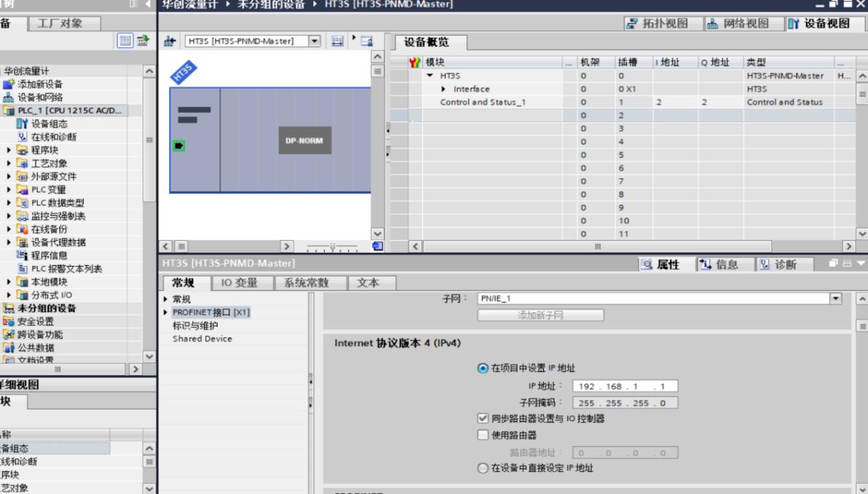This screenshot has height=494, width=868.
Task: Expand the 本地模块 tree node
Action: point(8,282)
